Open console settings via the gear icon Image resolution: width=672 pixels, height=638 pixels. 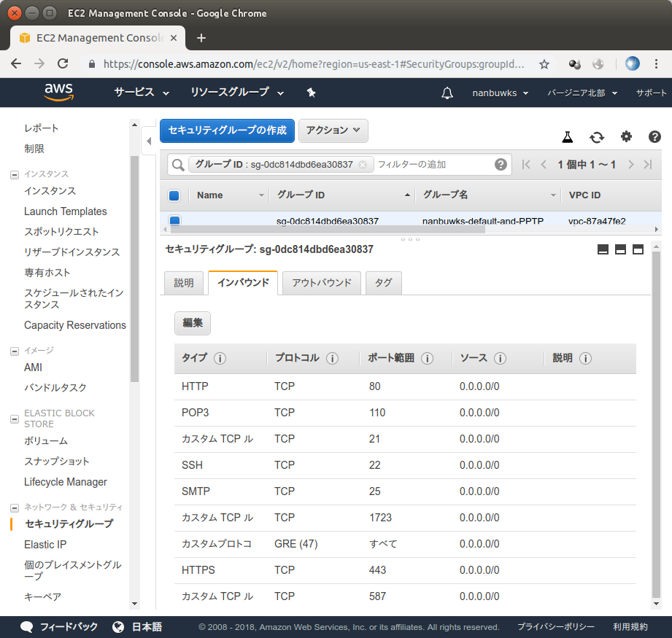pos(625,137)
